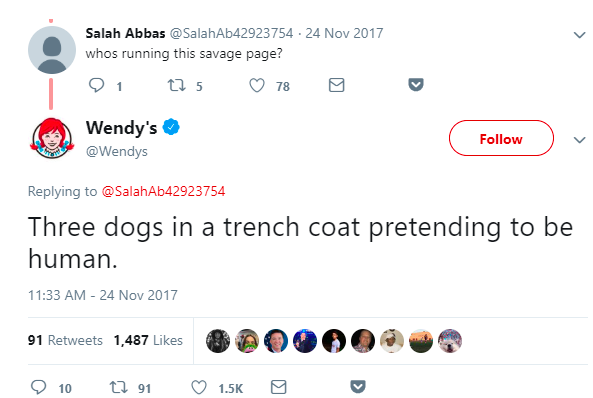Open Salah Abbas's default avatar
Image resolution: width=593 pixels, height=398 pixels.
pos(52,50)
